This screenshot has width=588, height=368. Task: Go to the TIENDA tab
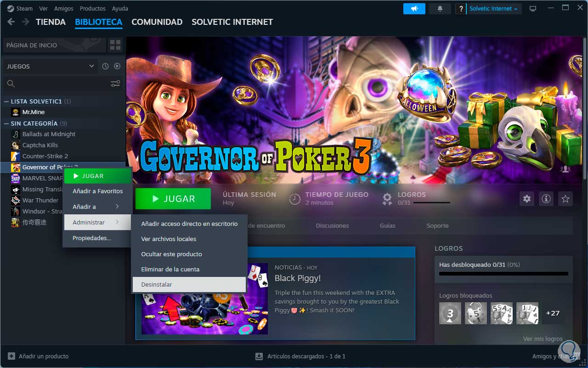coord(51,22)
